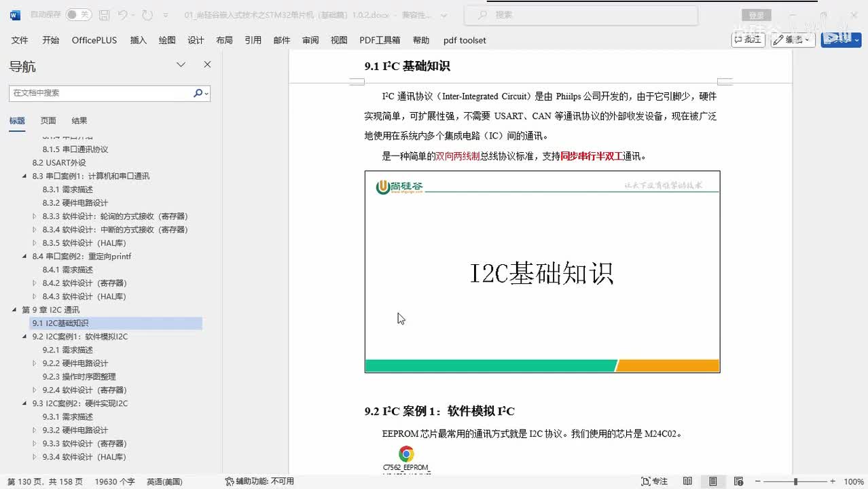Image resolution: width=868 pixels, height=489 pixels.
Task: Expand heading 8.4.3 软件设计（HAL库）
Action: [x=35, y=296]
